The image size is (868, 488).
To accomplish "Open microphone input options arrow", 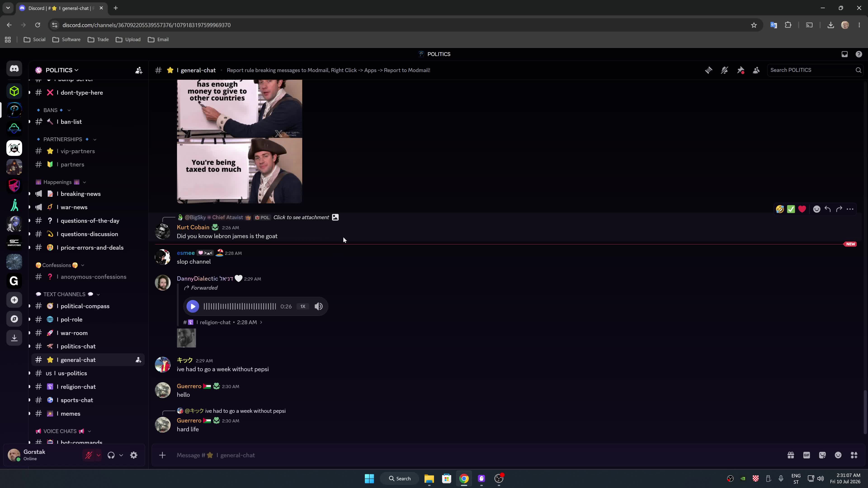I will click(98, 455).
